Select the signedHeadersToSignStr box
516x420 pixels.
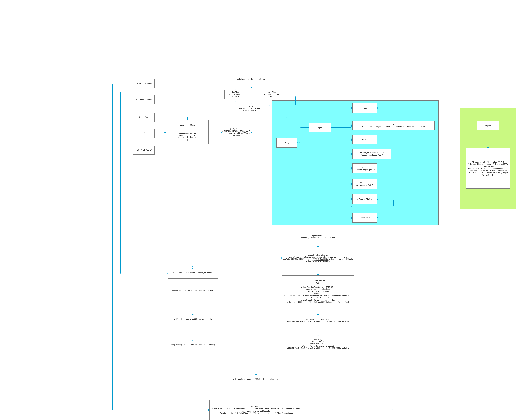318,258
